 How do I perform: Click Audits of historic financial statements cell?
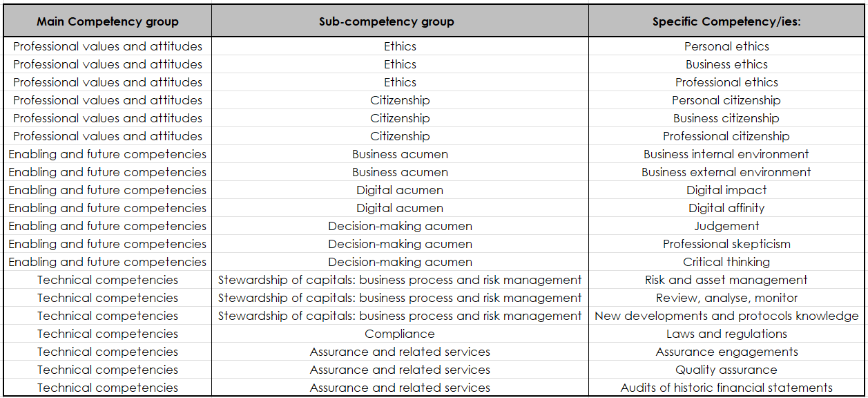tap(726, 388)
